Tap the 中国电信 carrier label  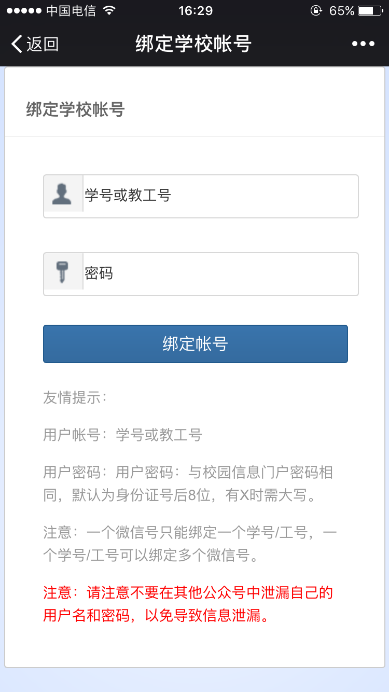pyautogui.click(x=71, y=11)
